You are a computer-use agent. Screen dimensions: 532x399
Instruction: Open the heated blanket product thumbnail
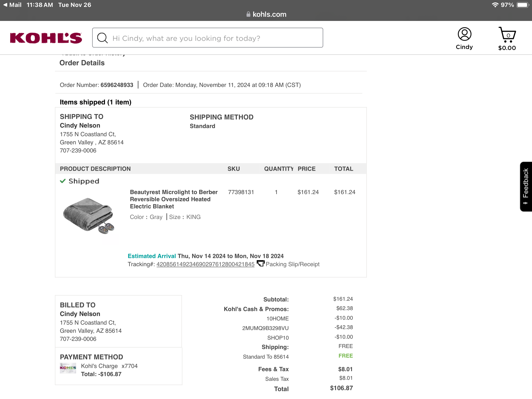(x=89, y=216)
